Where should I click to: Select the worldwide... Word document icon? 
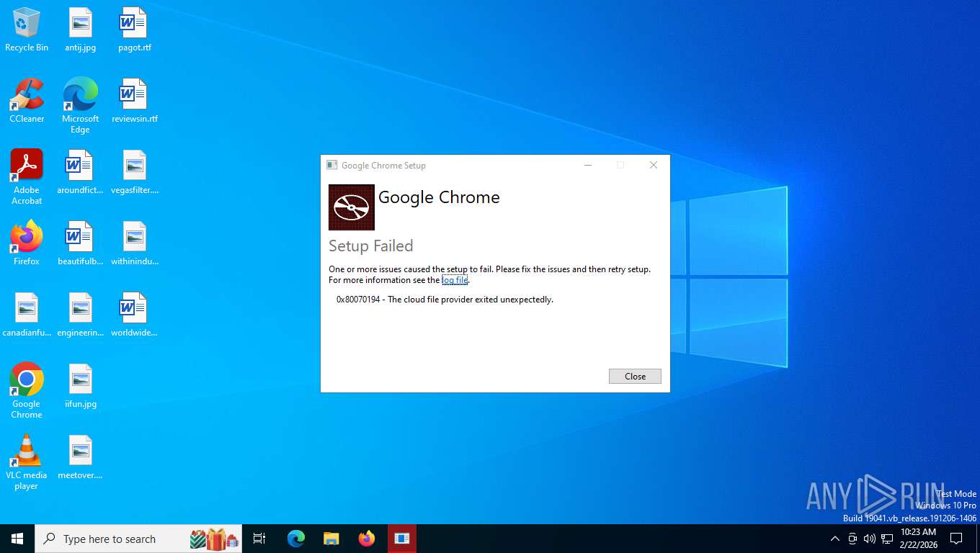[x=134, y=315]
